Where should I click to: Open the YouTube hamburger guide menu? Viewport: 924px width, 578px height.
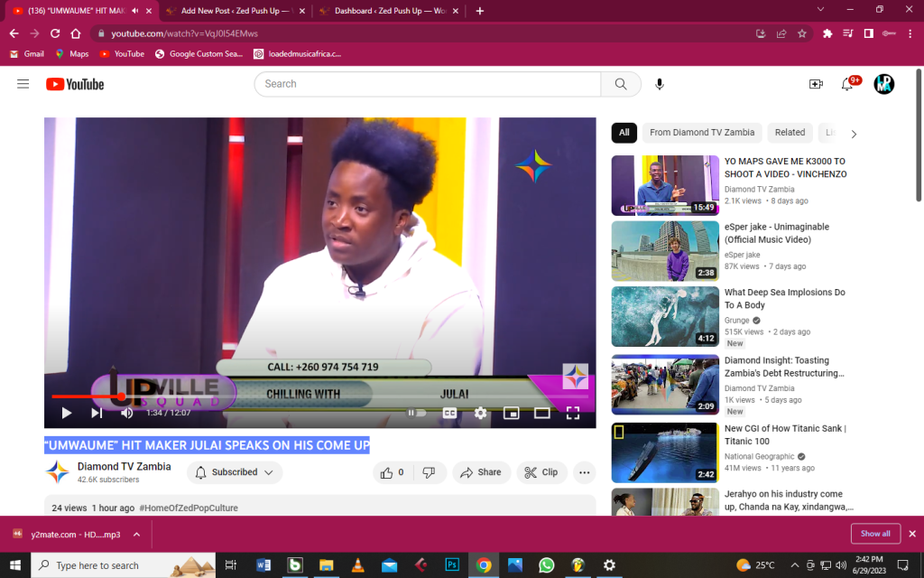23,84
